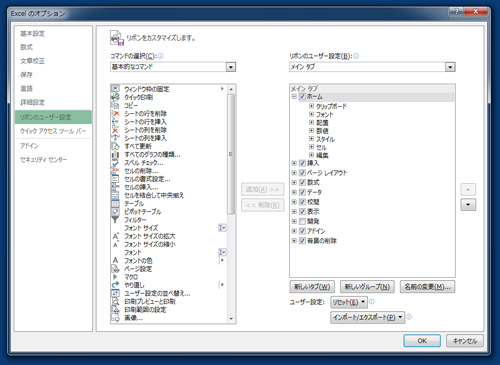Click the フォント サイズの拡大 icon

(115, 236)
